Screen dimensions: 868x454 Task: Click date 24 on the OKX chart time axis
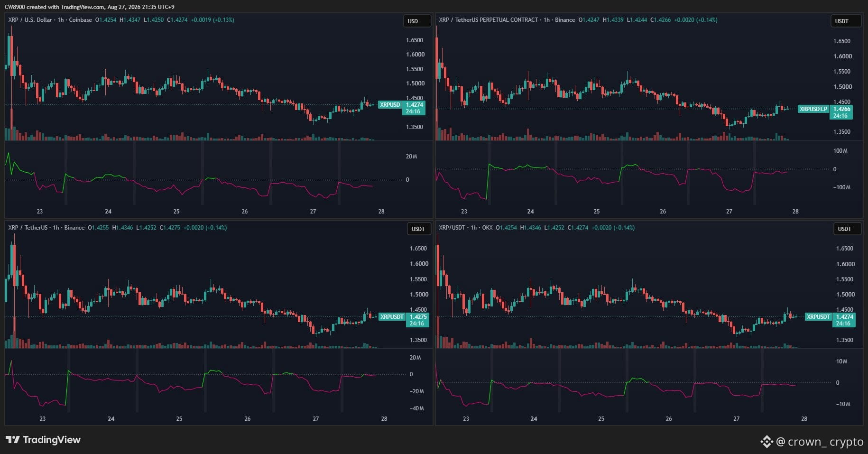(534, 419)
